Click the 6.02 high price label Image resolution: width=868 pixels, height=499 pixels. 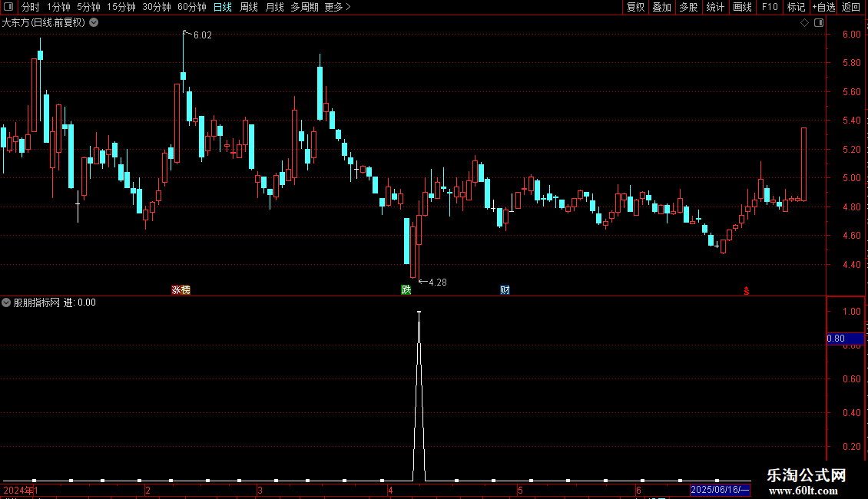203,35
